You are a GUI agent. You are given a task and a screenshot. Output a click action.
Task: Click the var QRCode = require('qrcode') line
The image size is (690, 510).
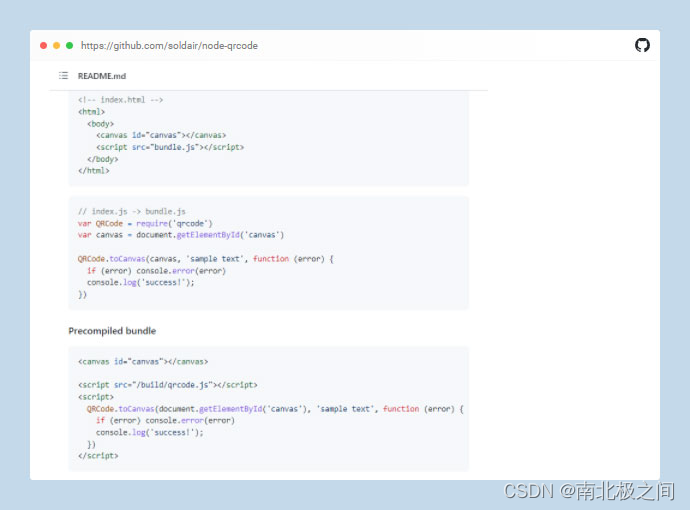coord(145,224)
